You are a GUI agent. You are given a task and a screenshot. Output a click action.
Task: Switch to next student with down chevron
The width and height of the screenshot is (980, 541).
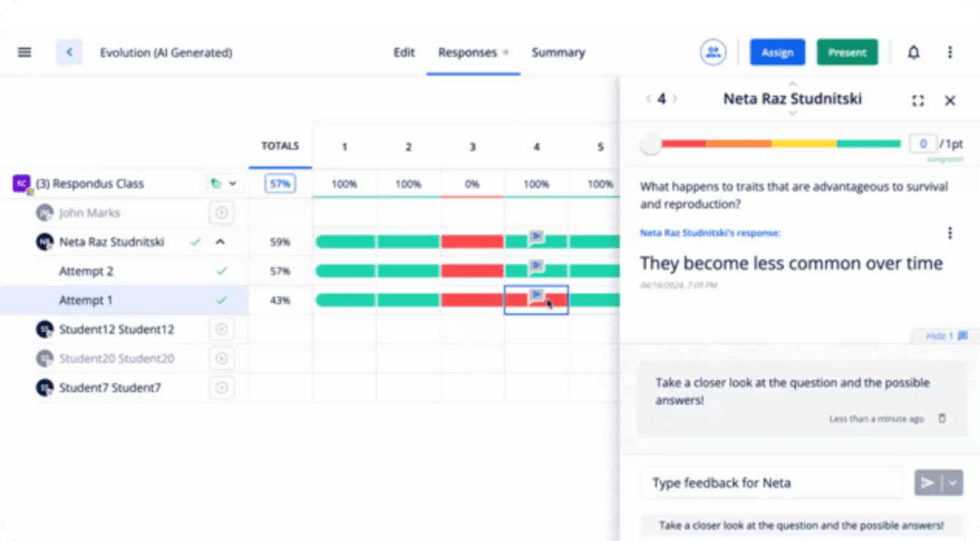793,114
